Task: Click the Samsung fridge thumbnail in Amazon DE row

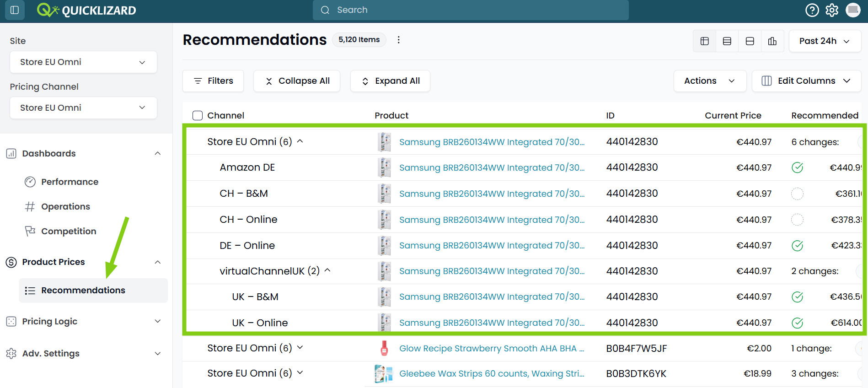Action: coord(385,167)
